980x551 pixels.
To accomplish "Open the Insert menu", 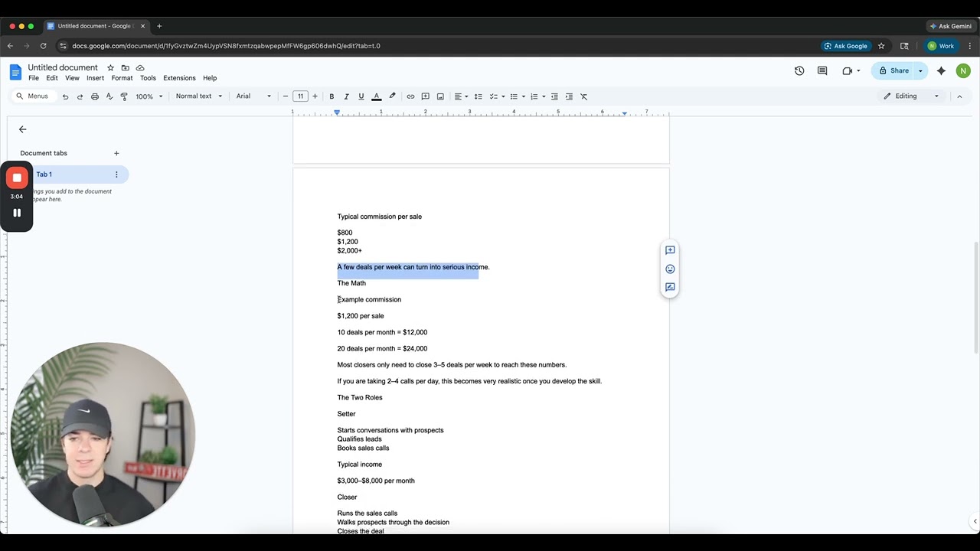I will coord(96,78).
